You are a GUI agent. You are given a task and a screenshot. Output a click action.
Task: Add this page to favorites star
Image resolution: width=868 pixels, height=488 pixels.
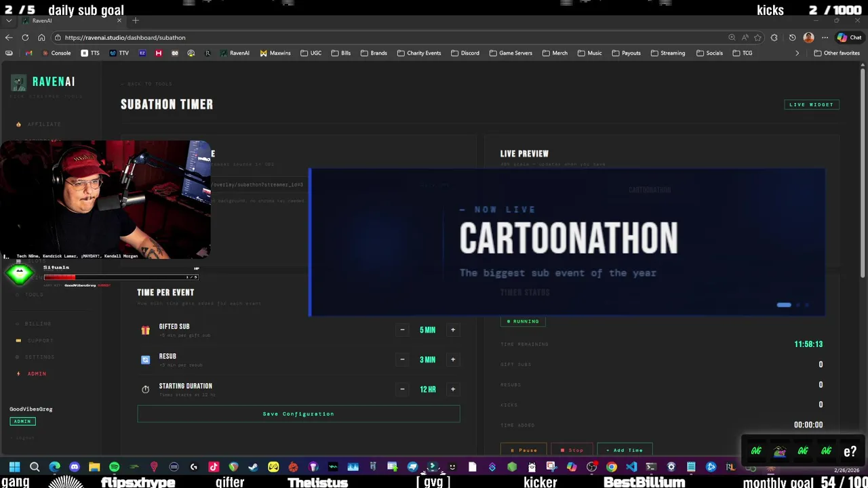click(757, 37)
